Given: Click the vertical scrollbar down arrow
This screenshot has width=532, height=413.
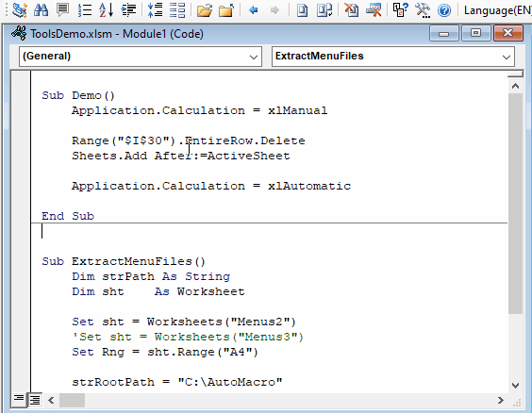Looking at the screenshot, I should (x=515, y=386).
